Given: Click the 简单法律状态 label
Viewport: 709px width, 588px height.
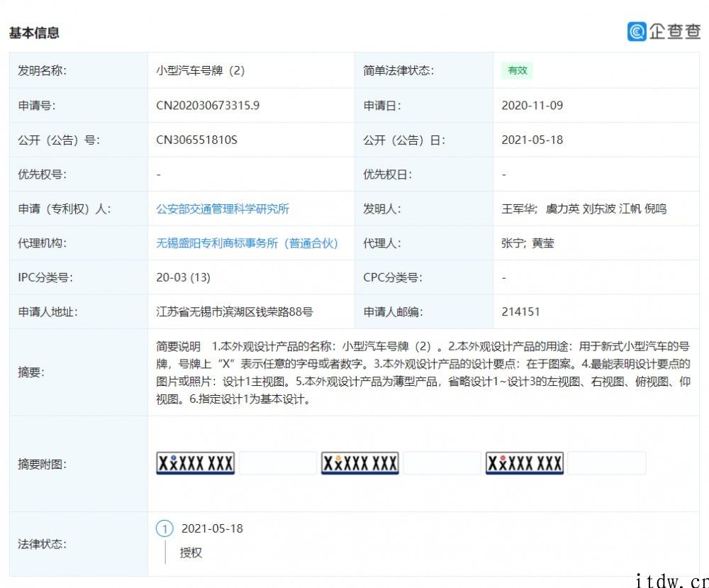Looking at the screenshot, I should (x=398, y=70).
